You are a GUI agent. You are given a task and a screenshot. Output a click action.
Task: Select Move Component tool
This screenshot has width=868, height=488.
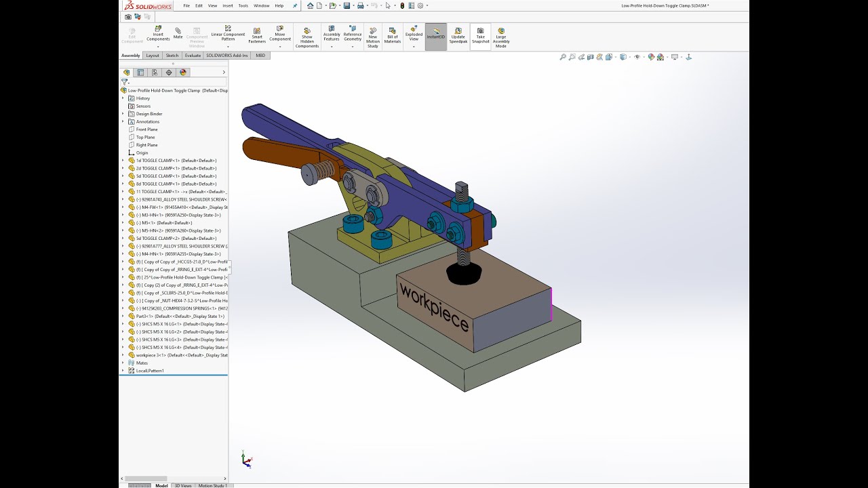[x=280, y=34]
